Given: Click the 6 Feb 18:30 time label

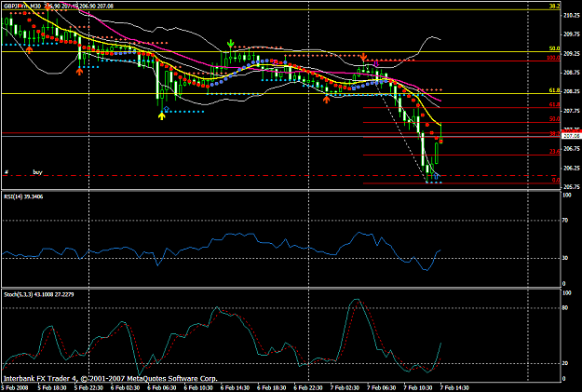Looking at the screenshot, I should point(272,387).
